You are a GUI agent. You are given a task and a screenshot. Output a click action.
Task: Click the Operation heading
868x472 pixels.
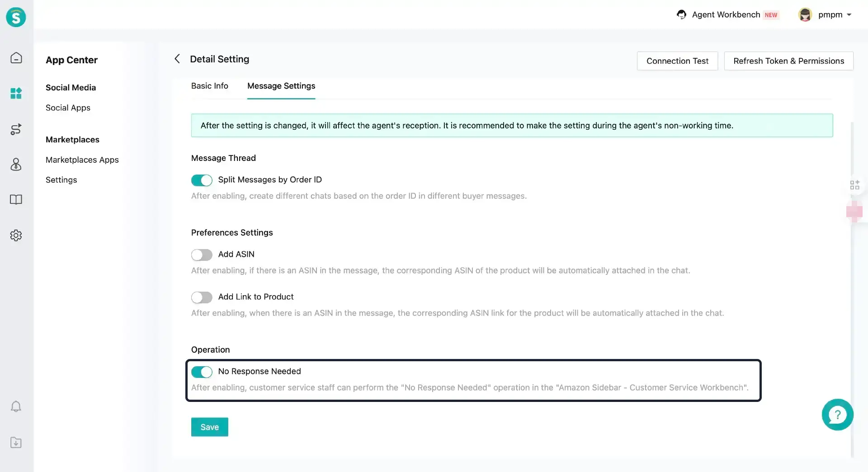(x=210, y=349)
